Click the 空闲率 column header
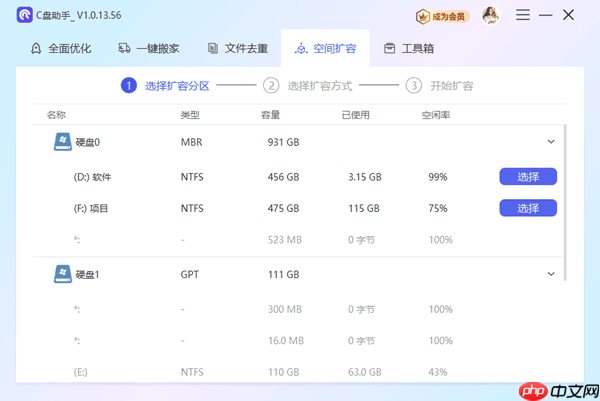The width and height of the screenshot is (600, 401). 436,115
